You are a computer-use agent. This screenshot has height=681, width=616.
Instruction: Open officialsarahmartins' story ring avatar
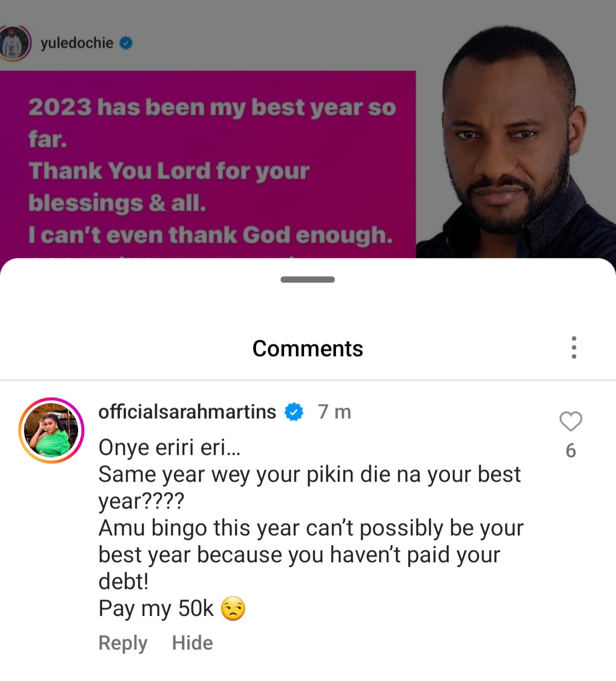(51, 430)
